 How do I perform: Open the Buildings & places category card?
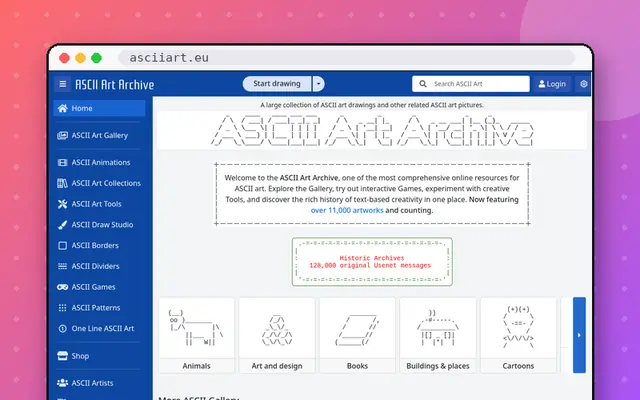pyautogui.click(x=438, y=335)
